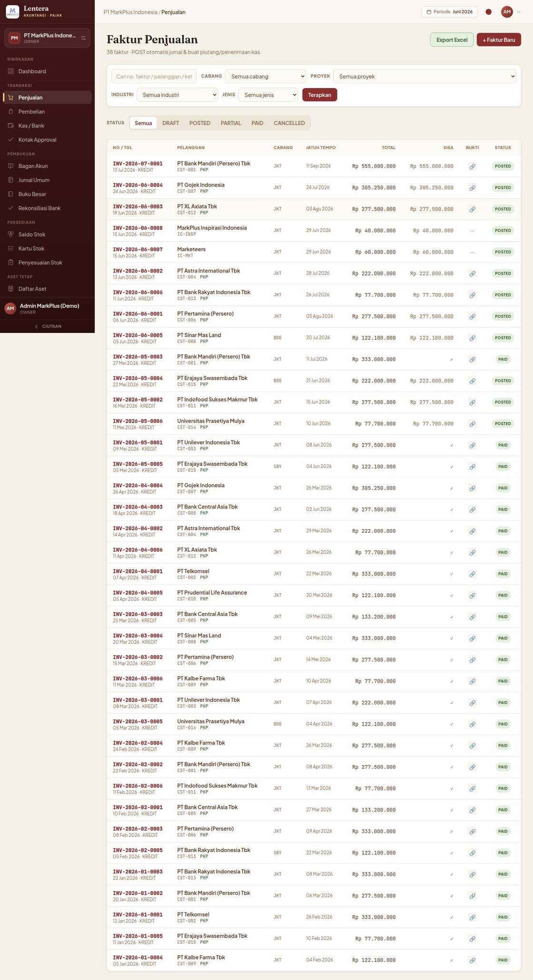This screenshot has width=533, height=980.
Task: Expand the user menu chevron in header
Action: (518, 12)
